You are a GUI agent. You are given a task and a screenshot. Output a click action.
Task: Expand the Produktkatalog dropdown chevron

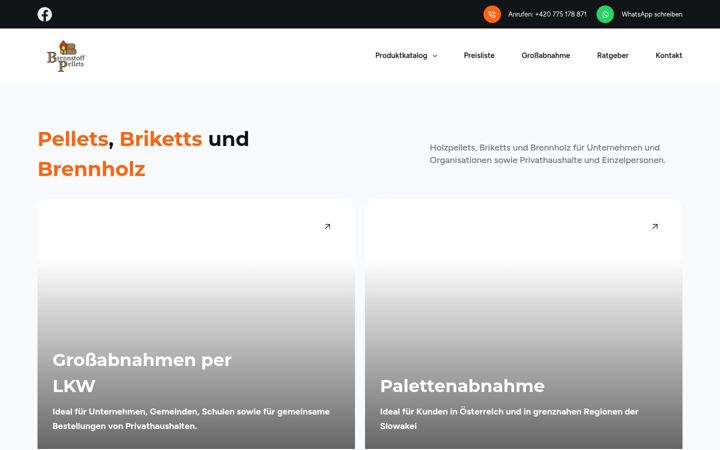435,56
